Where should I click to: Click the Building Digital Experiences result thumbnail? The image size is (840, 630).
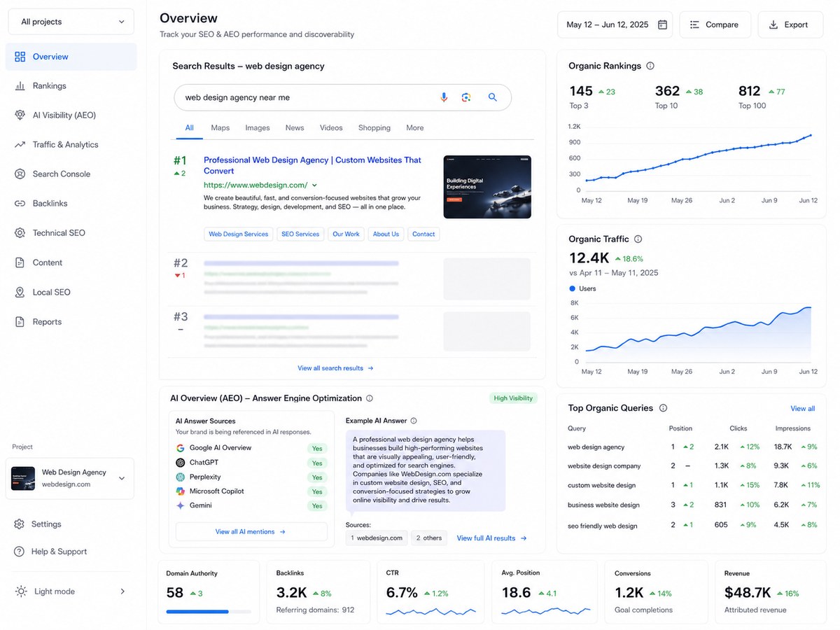coord(487,187)
